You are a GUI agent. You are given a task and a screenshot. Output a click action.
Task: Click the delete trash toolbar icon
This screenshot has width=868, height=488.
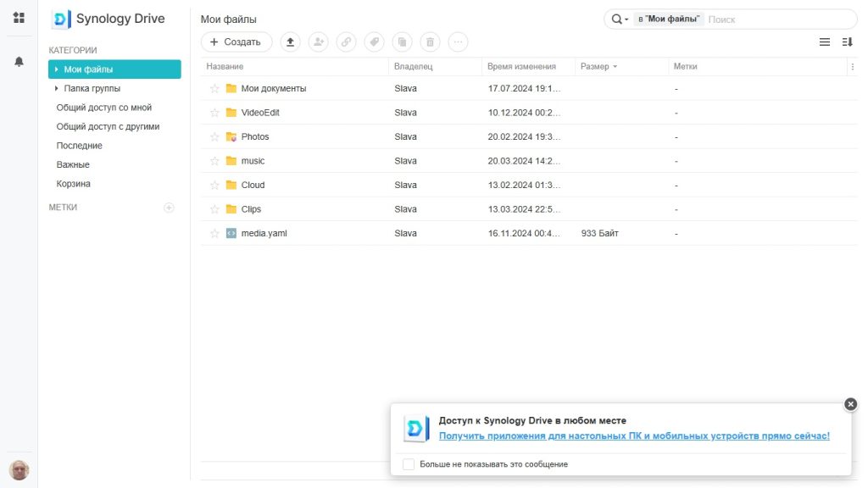430,42
